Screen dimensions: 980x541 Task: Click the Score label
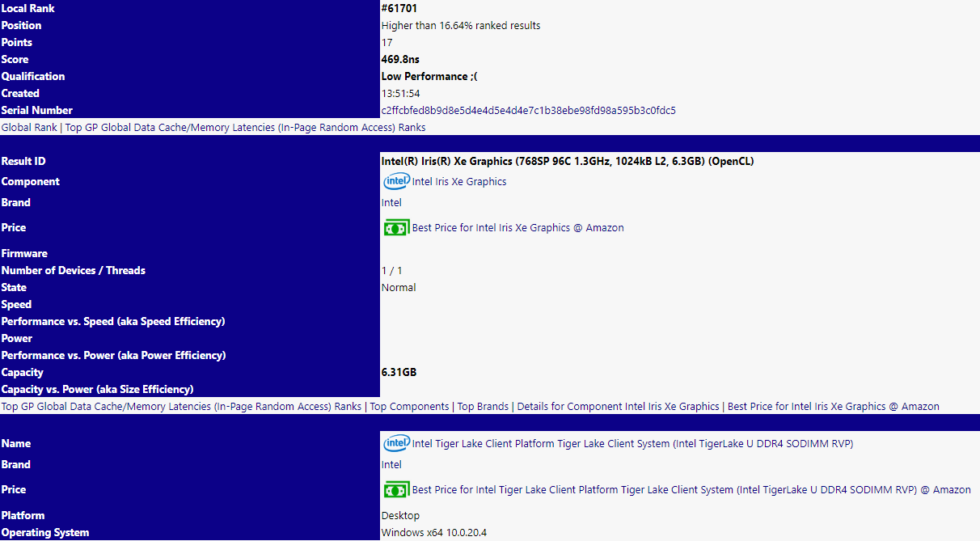[x=15, y=59]
